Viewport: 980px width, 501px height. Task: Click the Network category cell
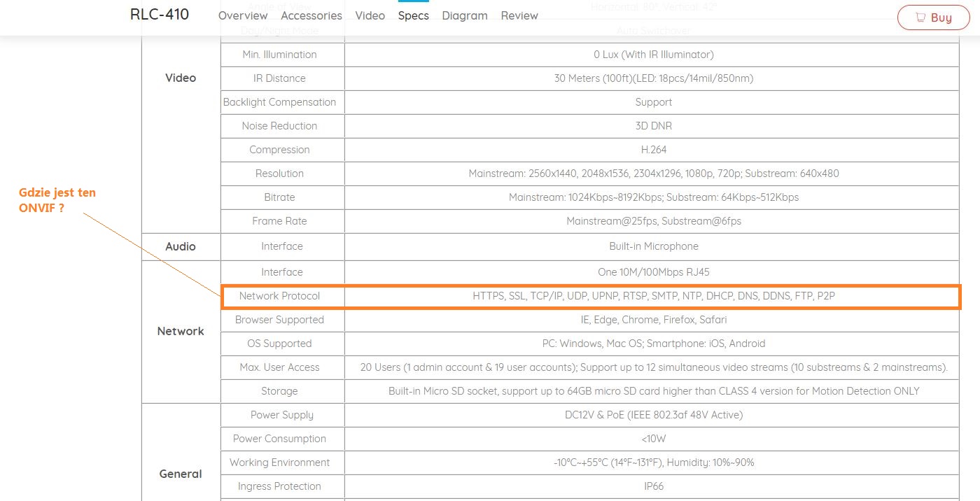[181, 331]
